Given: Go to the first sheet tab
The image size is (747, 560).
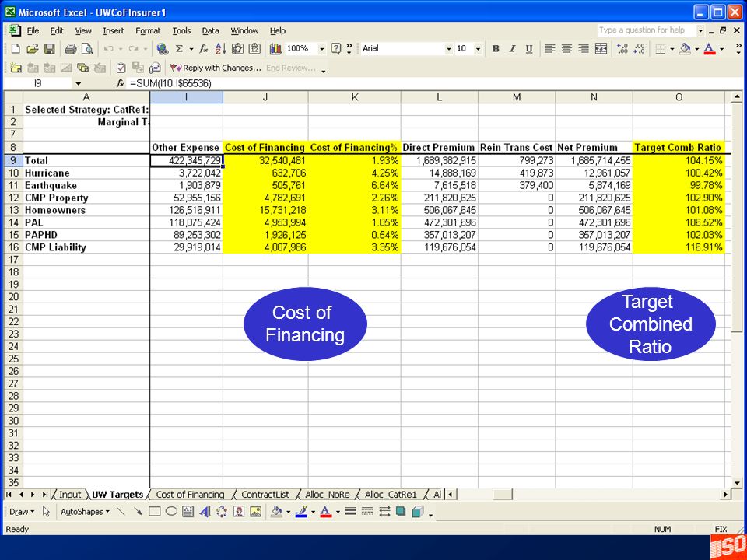Looking at the screenshot, I should point(9,495).
